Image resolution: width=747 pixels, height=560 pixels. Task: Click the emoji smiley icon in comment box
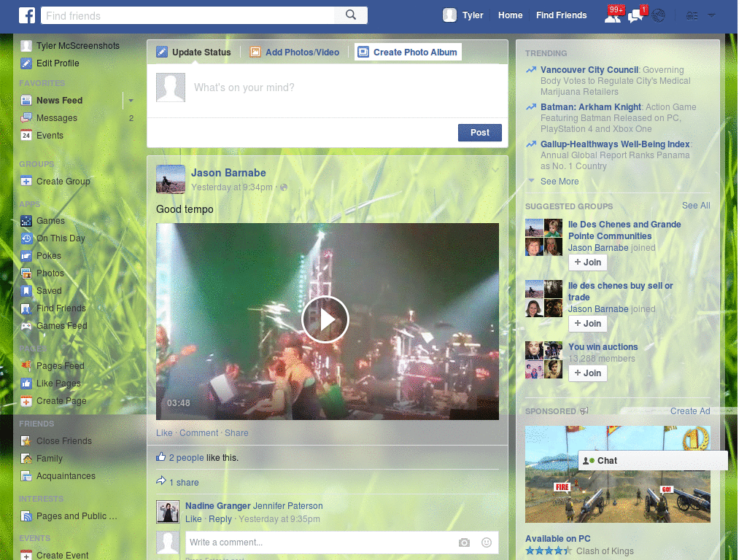(487, 542)
